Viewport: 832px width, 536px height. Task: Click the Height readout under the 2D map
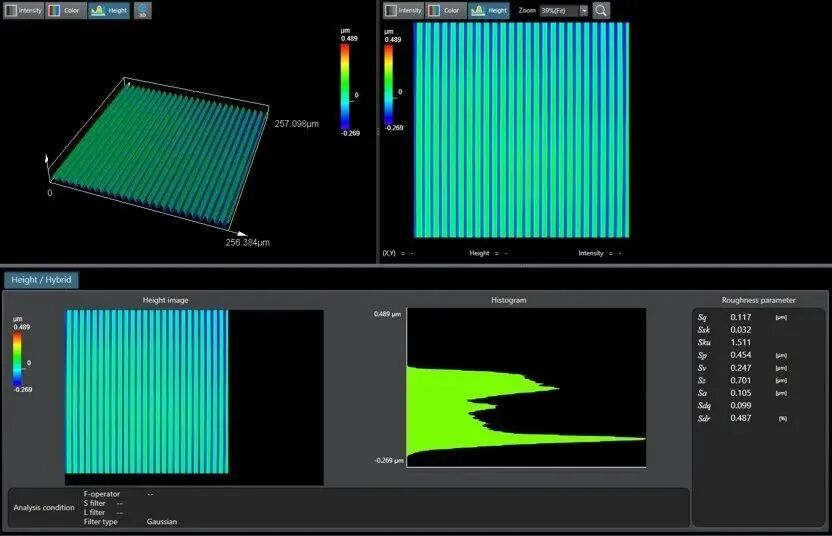[x=488, y=253]
